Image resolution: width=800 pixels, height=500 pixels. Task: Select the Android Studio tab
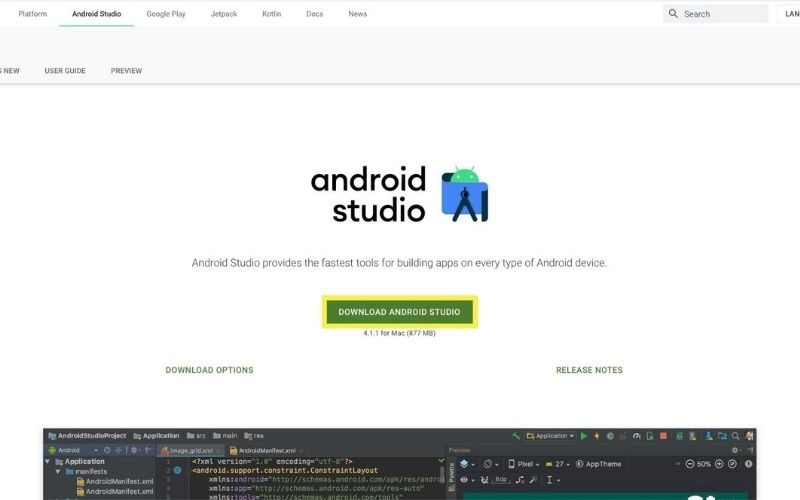tap(96, 14)
